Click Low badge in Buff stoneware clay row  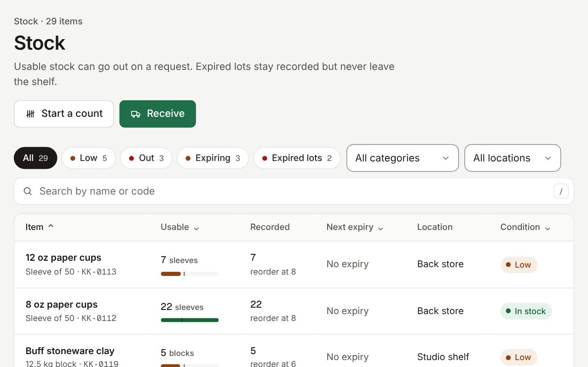(x=519, y=357)
